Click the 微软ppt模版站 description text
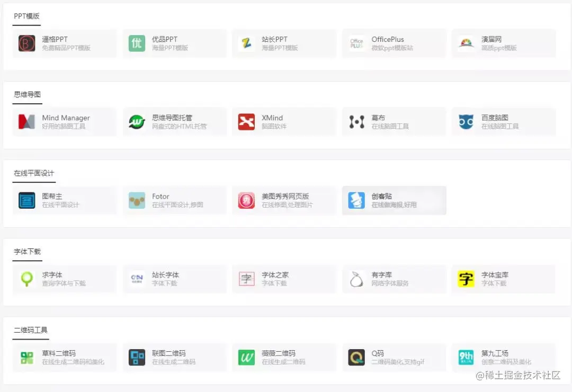This screenshot has width=572, height=392. [x=392, y=48]
